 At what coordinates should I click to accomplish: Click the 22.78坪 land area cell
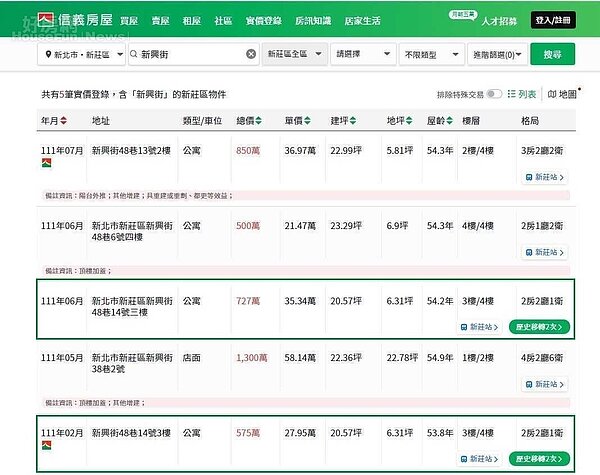[402, 357]
